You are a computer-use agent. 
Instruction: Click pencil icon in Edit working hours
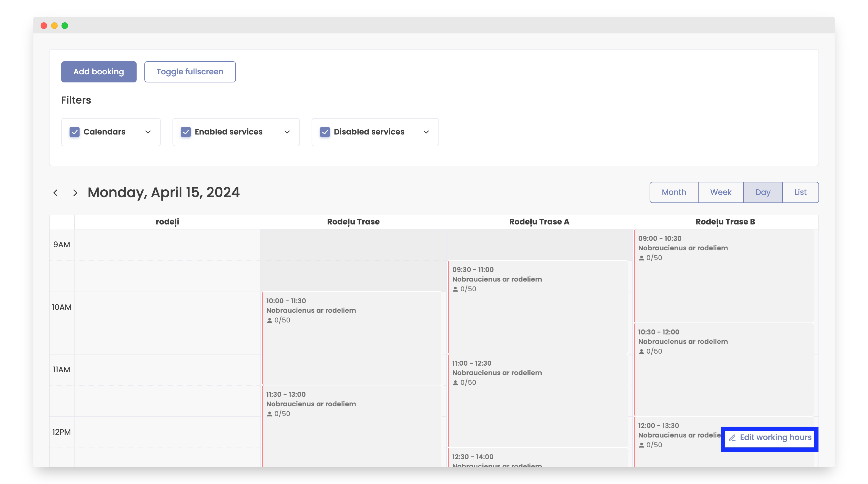(x=732, y=438)
